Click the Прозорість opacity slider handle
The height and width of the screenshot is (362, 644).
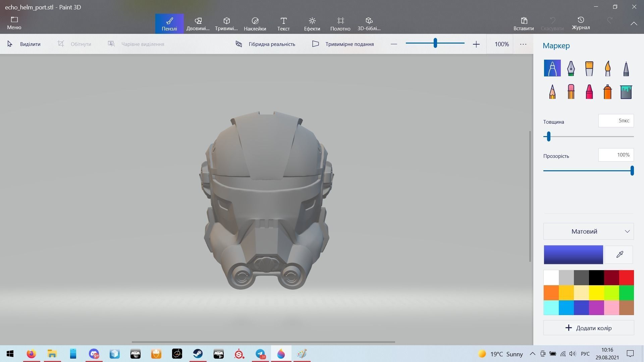[632, 171]
